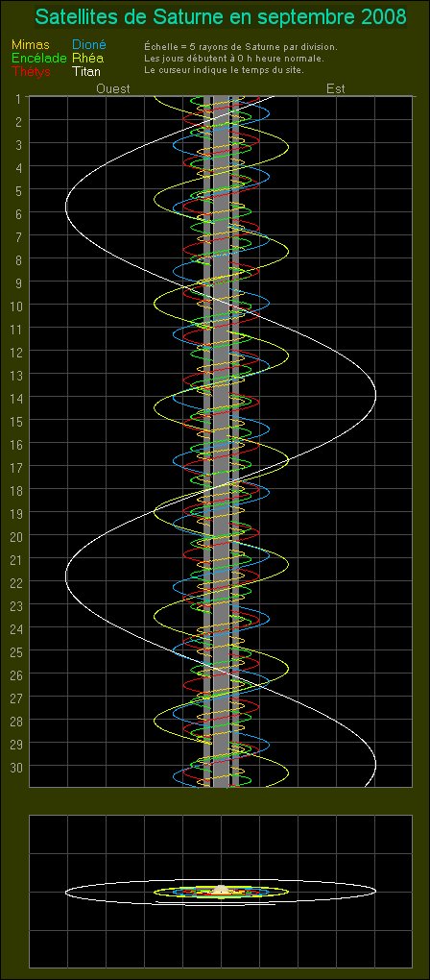
Task: Click Saturn's disk in the bottom orbit view
Action: [x=221, y=890]
